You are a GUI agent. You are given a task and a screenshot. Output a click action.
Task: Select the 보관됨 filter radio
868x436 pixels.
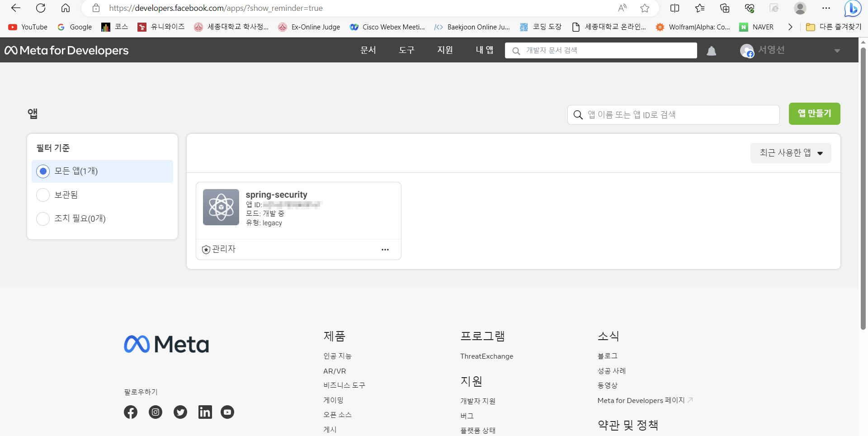click(x=43, y=195)
